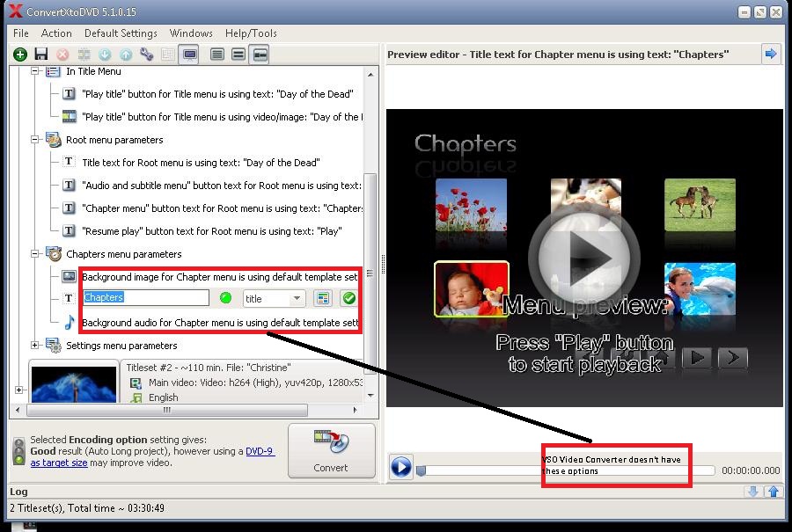Click the blue Move down arrow icon
Screen dimensions: 792x532
click(105, 54)
